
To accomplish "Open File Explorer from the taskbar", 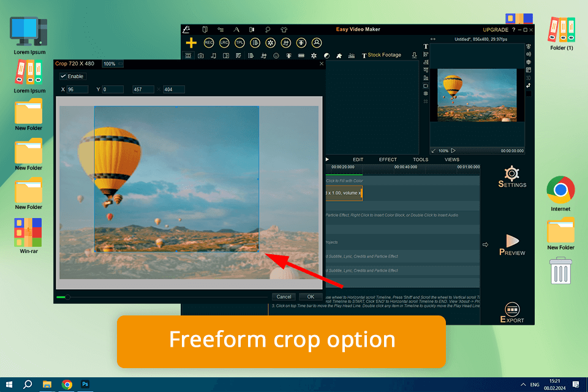I will pos(47,384).
